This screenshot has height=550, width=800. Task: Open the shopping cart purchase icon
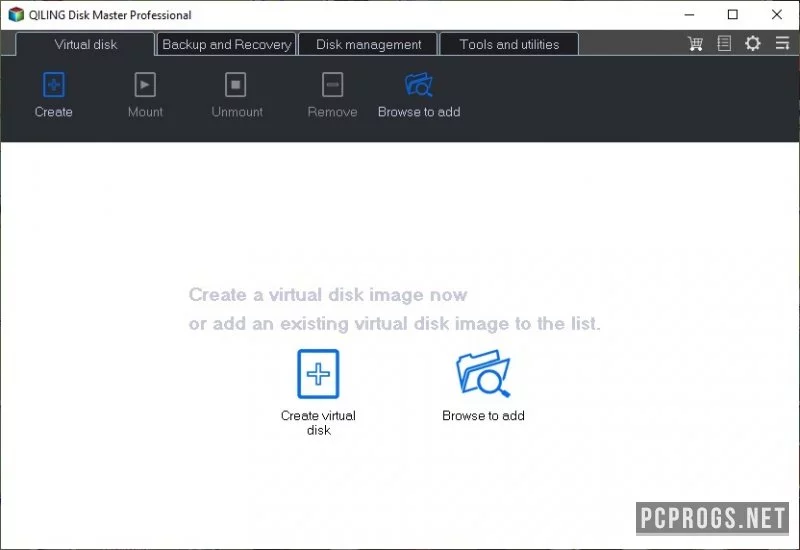pyautogui.click(x=695, y=43)
